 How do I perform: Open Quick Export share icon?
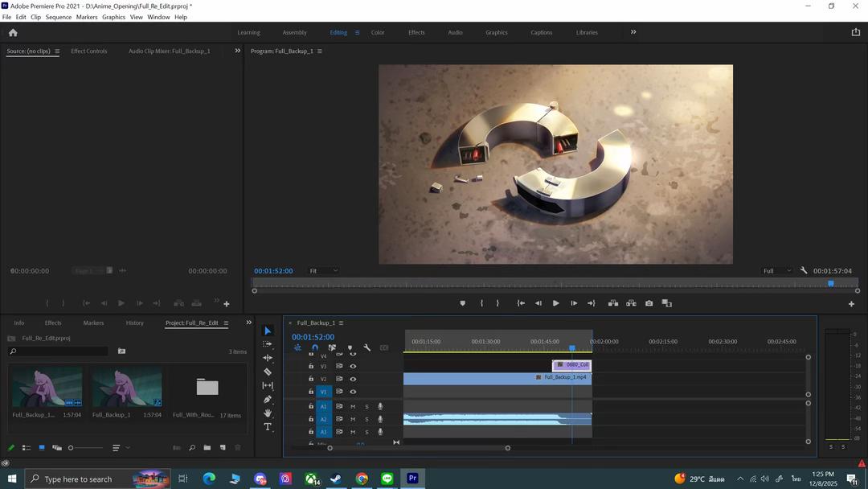(856, 32)
